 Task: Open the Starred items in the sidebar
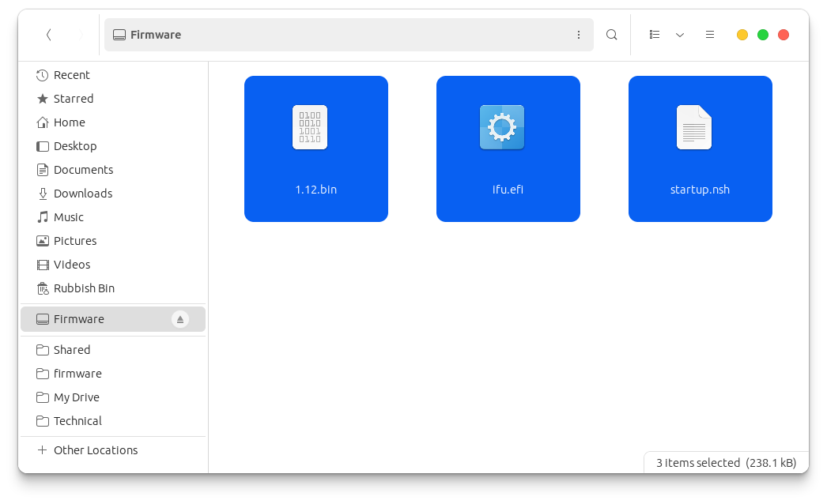tap(72, 98)
